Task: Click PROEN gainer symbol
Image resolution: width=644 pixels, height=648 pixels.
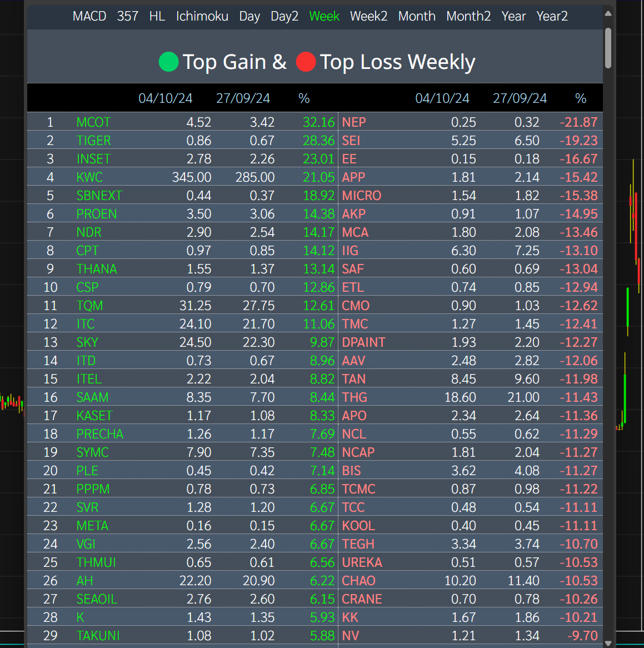Action: [96, 214]
